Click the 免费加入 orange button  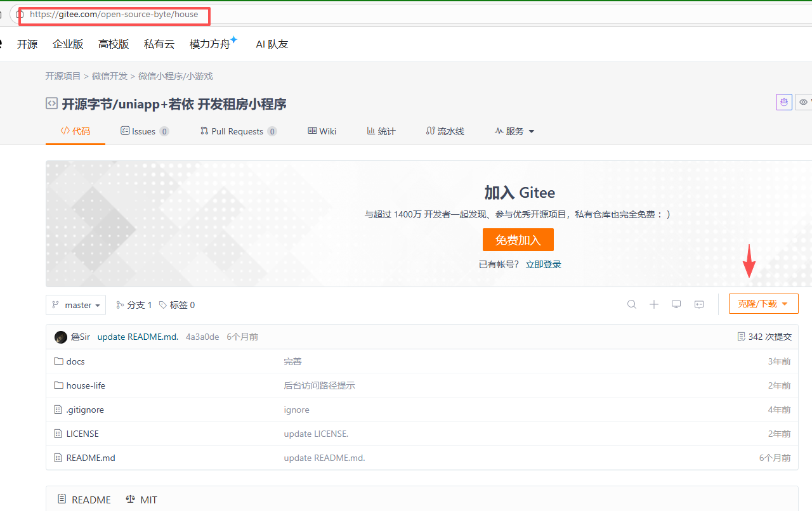(x=518, y=240)
